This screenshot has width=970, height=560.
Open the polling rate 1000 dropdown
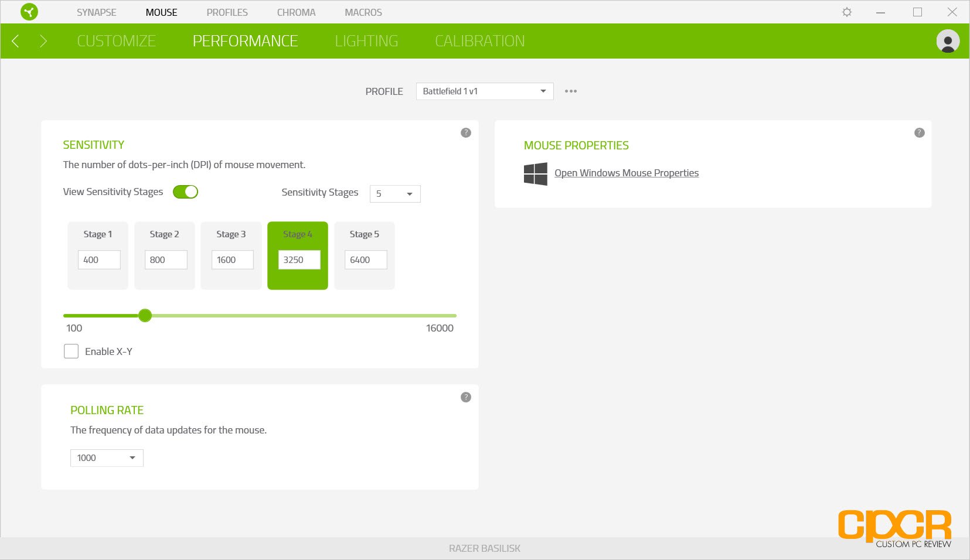tap(107, 458)
